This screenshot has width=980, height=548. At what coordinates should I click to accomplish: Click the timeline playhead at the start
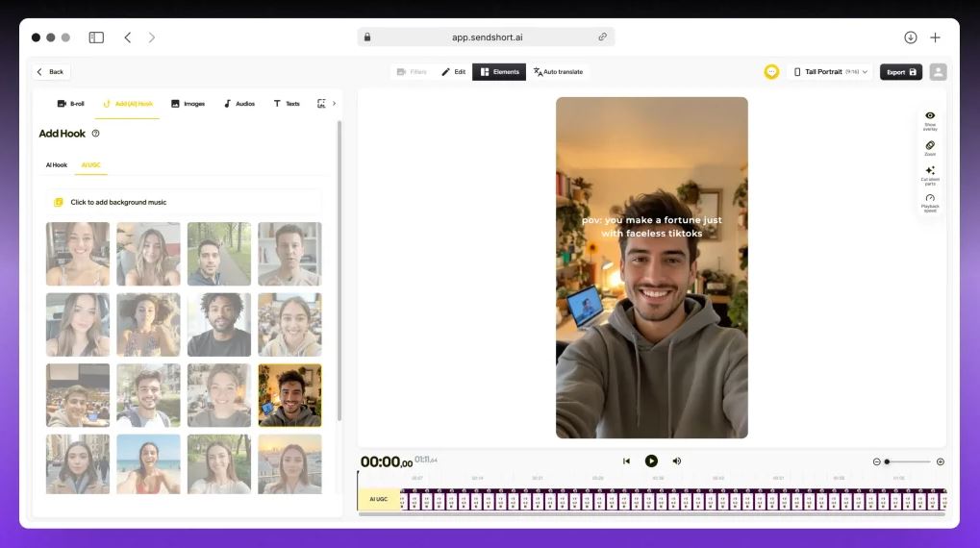358,490
